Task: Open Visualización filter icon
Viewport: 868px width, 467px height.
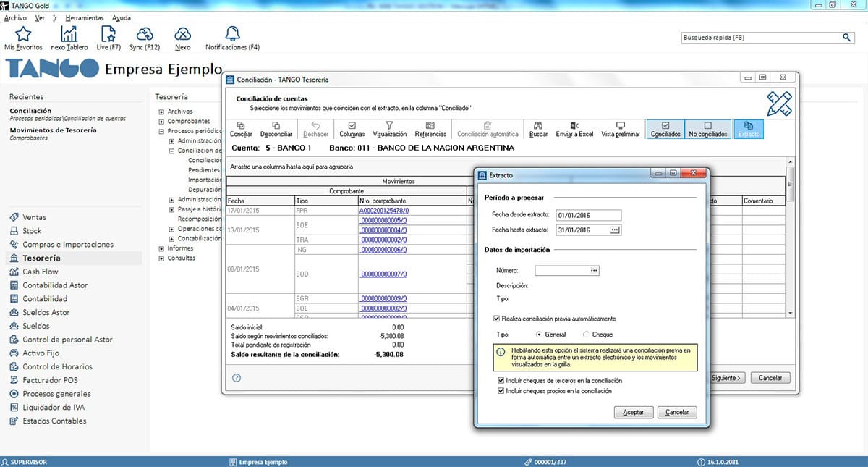Action: (389, 129)
